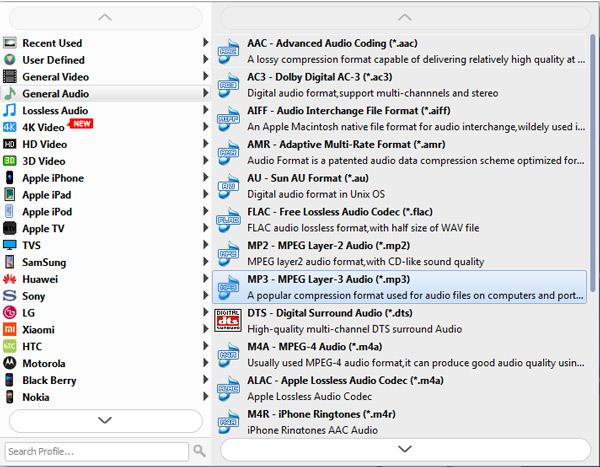This screenshot has width=600, height=467.
Task: Click the Sony logo icon
Action: [10, 296]
